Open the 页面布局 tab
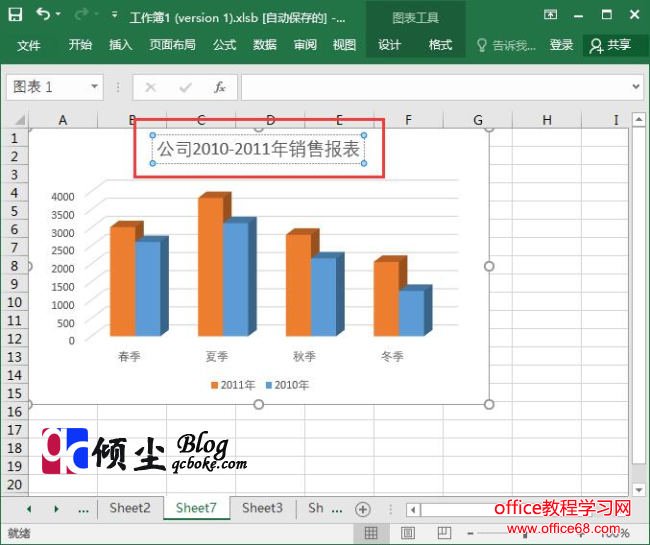Image resolution: width=650 pixels, height=545 pixels. [172, 44]
